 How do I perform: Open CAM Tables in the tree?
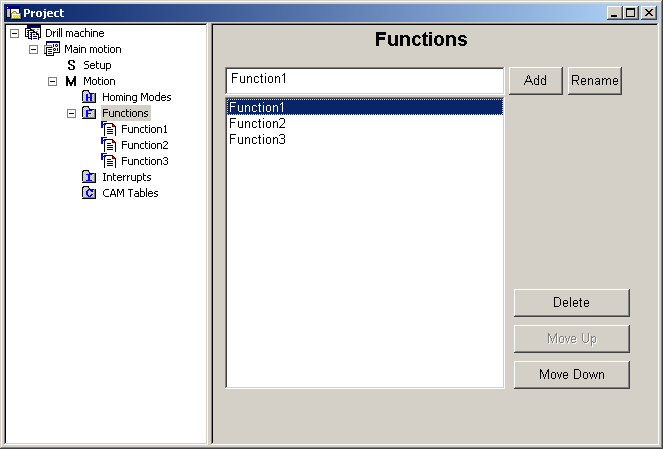[x=130, y=193]
